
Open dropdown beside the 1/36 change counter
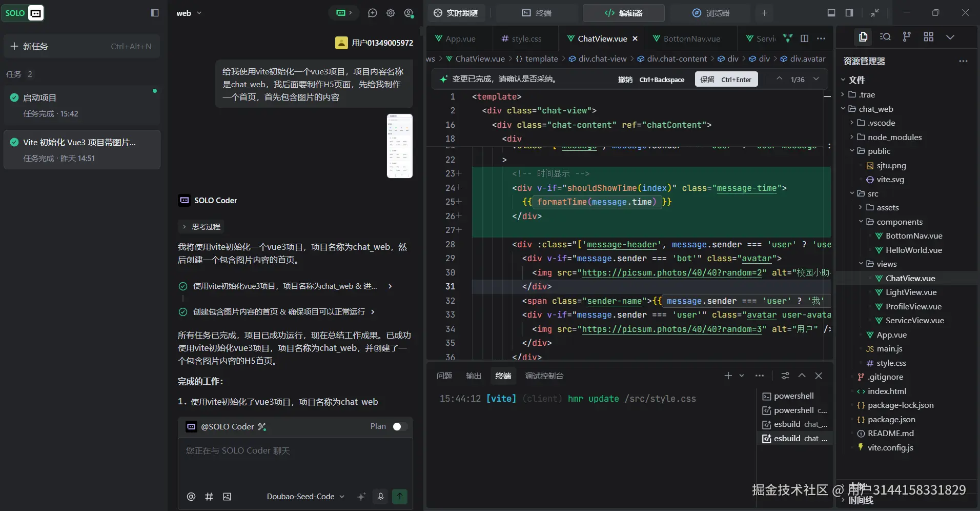point(816,79)
